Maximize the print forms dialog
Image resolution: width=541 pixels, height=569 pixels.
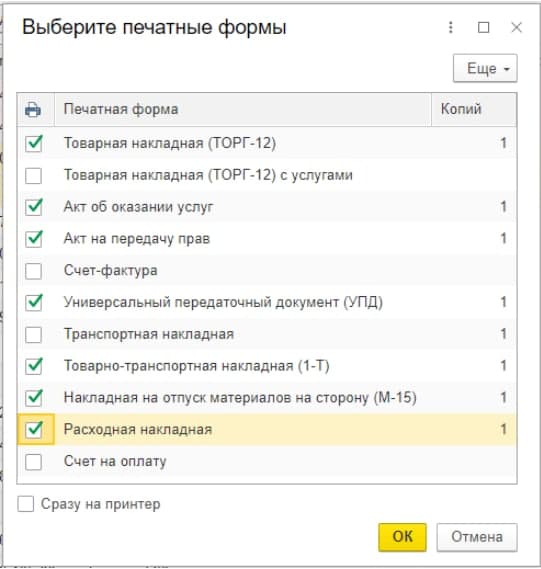[x=483, y=27]
